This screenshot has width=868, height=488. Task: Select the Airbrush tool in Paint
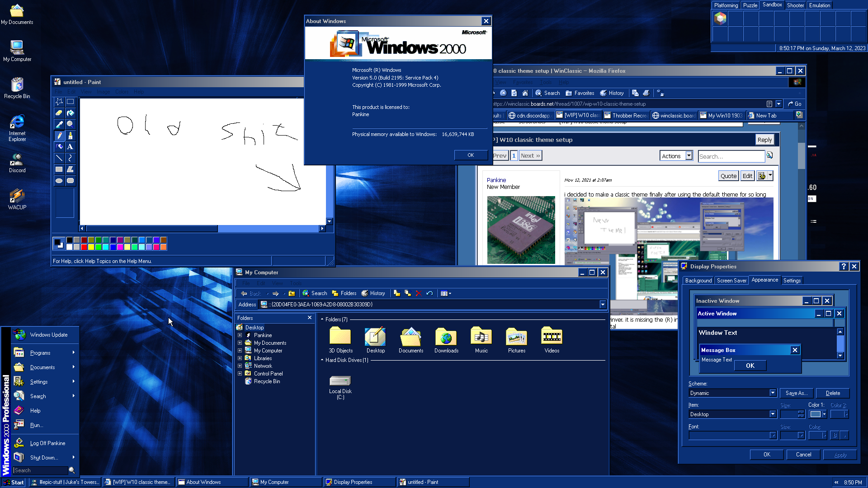click(x=59, y=147)
